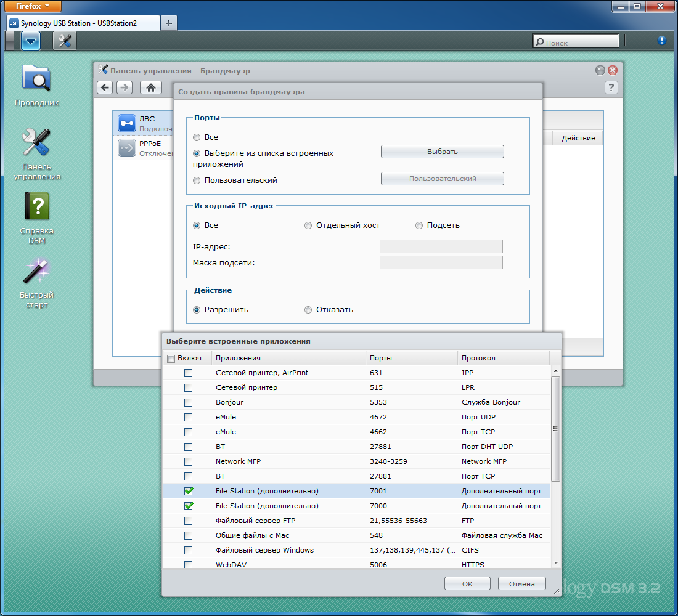Select Пользовательский ports radio option
This screenshot has height=616, width=678.
tap(197, 180)
